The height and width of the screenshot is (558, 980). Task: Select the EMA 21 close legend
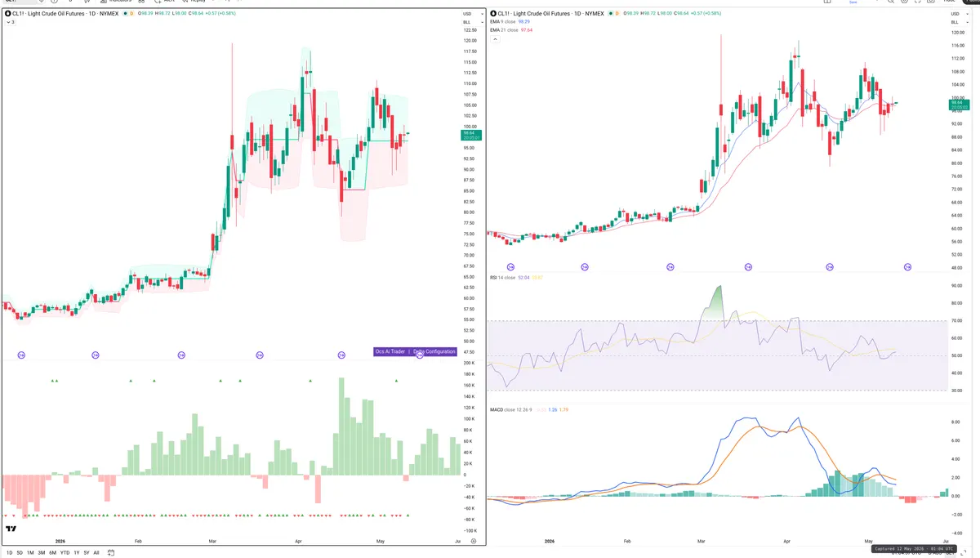(x=506, y=30)
